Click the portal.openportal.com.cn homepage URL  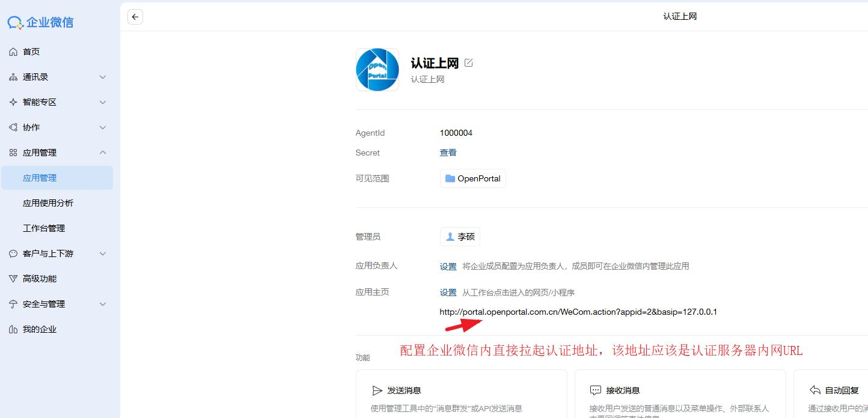click(578, 312)
